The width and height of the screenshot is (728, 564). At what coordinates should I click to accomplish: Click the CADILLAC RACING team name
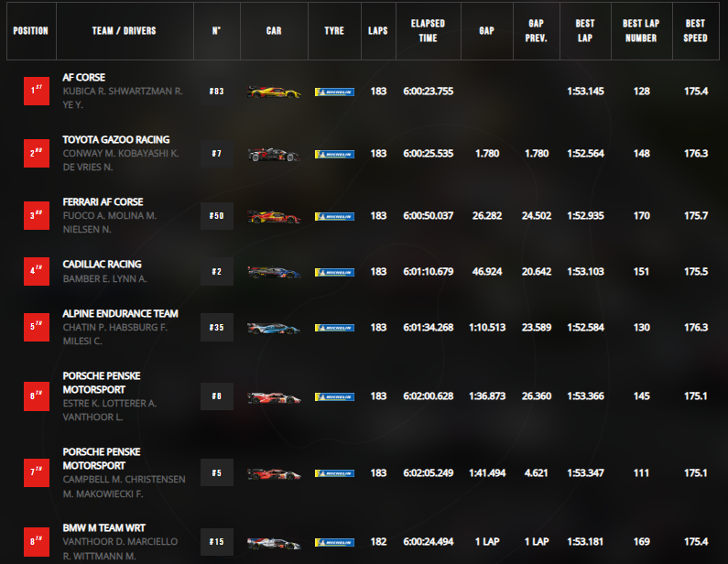pos(103,264)
